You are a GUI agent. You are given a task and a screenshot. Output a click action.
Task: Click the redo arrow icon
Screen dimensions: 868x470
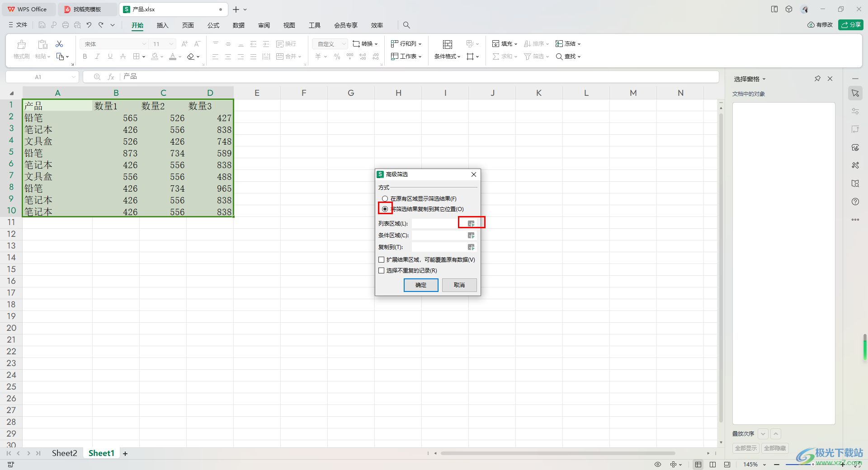pos(101,25)
